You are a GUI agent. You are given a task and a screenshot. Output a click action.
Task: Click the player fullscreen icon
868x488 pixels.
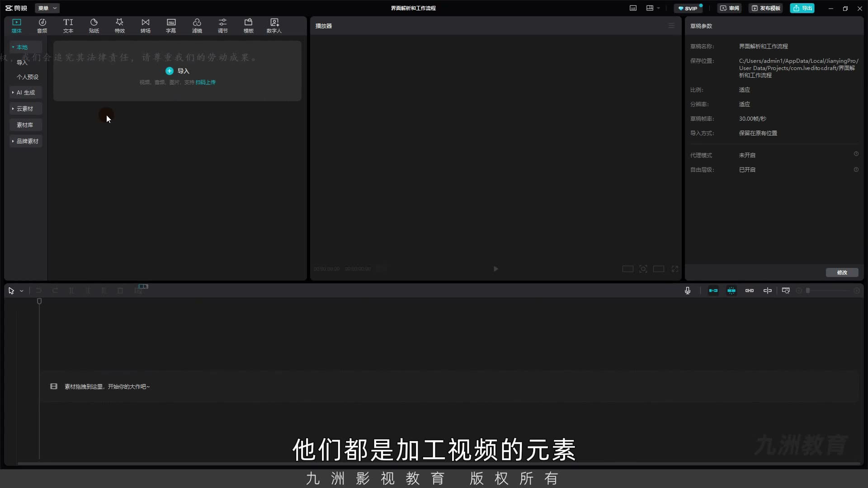675,269
